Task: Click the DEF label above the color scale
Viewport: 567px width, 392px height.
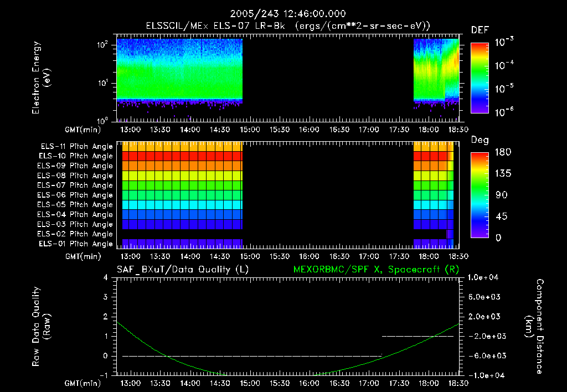Action: coord(480,30)
